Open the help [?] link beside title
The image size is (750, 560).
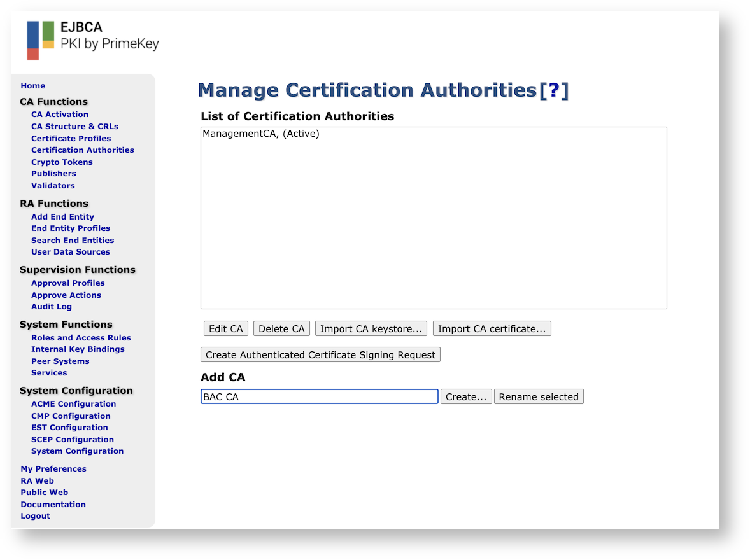coord(553,90)
